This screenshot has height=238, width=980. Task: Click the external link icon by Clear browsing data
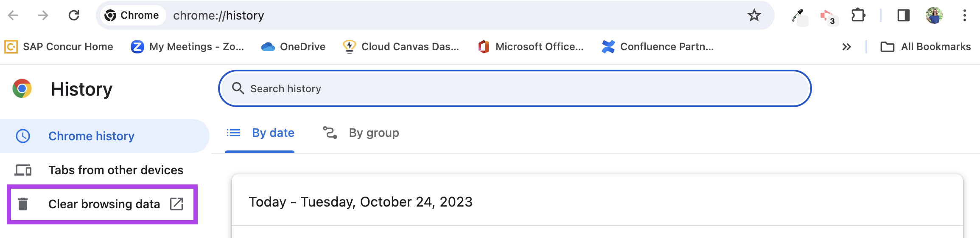(x=176, y=204)
